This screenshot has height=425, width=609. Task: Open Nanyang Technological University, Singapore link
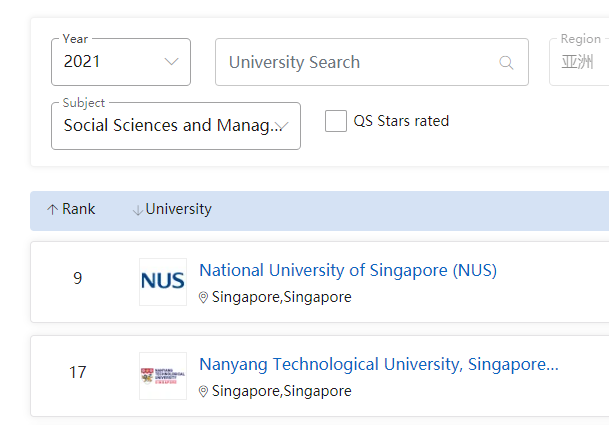tap(378, 364)
